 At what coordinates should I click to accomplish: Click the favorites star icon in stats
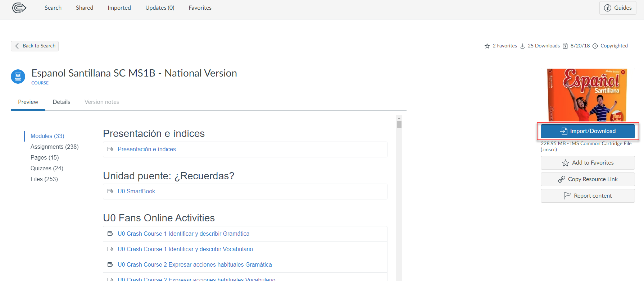(487, 46)
